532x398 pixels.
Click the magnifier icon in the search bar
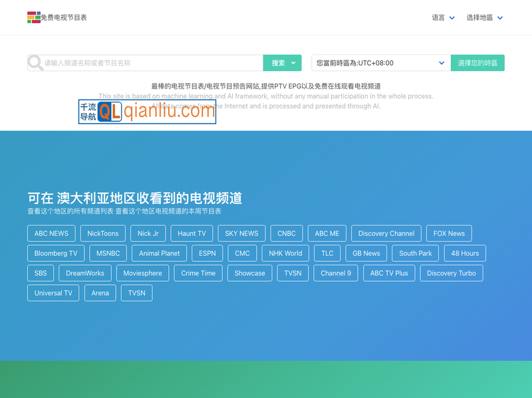(x=35, y=62)
